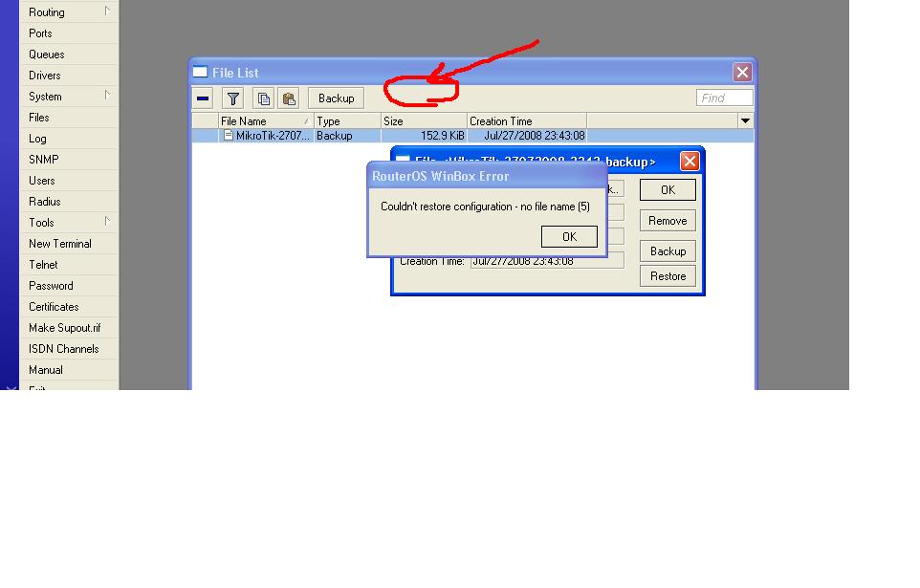Expand the System submenu
The image size is (920, 588).
pyautogui.click(x=69, y=97)
